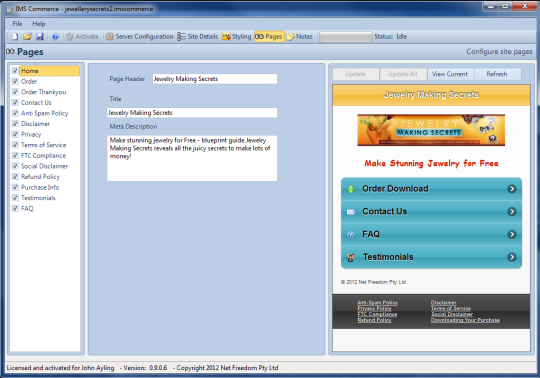Screen dimensions: 540x378
Task: Toggle the Anti Spam Policy checkbox
Action: [x=15, y=113]
